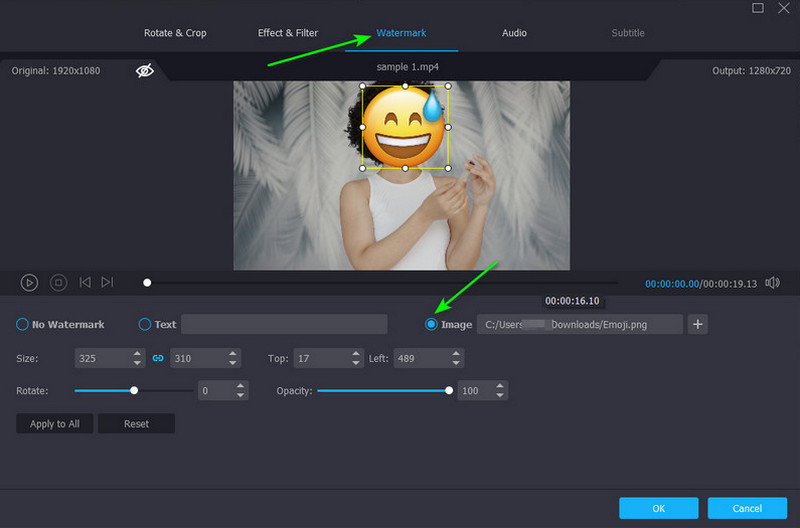The width and height of the screenshot is (800, 528).
Task: Select the No Watermark radio option
Action: [22, 324]
